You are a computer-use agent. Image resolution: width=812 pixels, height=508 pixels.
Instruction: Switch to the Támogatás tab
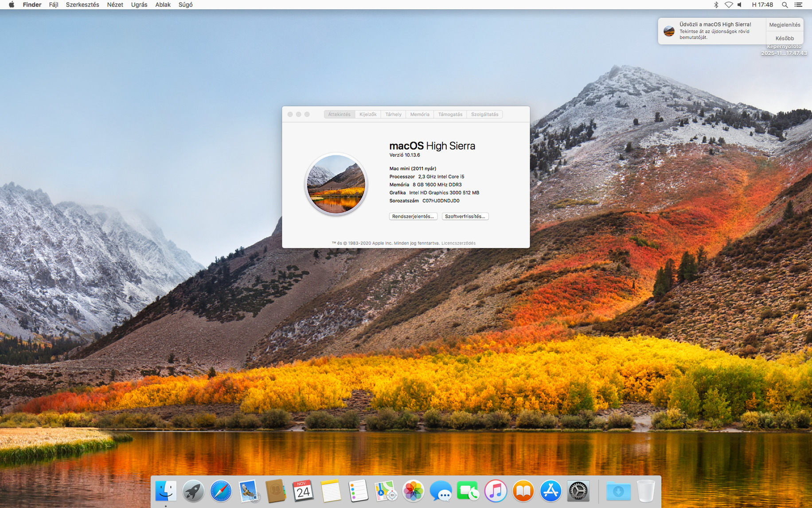[x=450, y=114]
